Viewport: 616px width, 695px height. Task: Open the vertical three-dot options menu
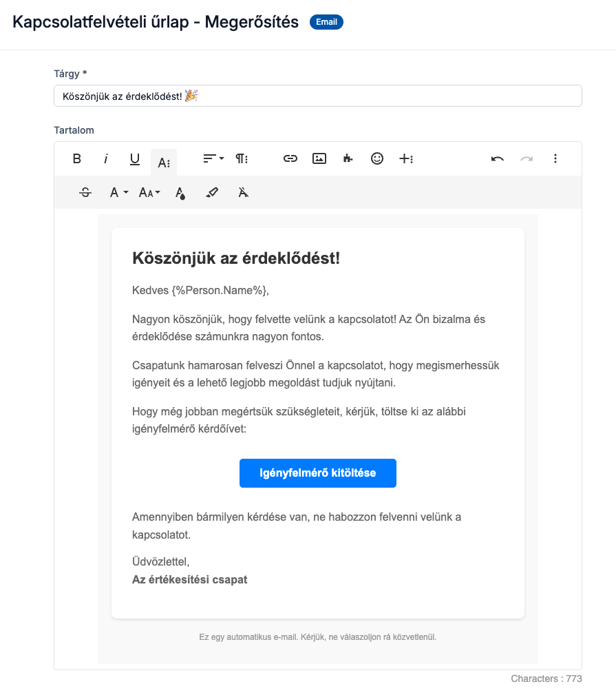pos(555,159)
